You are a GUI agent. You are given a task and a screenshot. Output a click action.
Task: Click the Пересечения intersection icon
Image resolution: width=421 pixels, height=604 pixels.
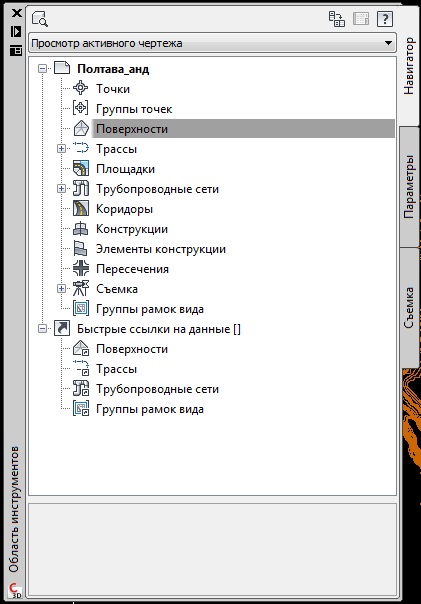coord(81,268)
